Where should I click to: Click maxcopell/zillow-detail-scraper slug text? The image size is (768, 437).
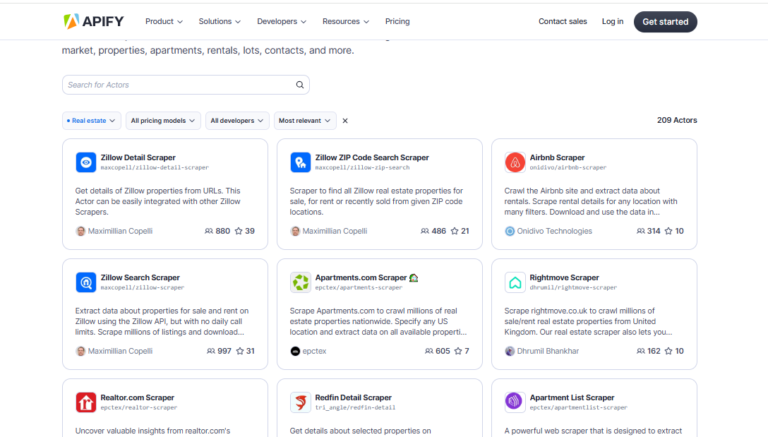coord(155,168)
